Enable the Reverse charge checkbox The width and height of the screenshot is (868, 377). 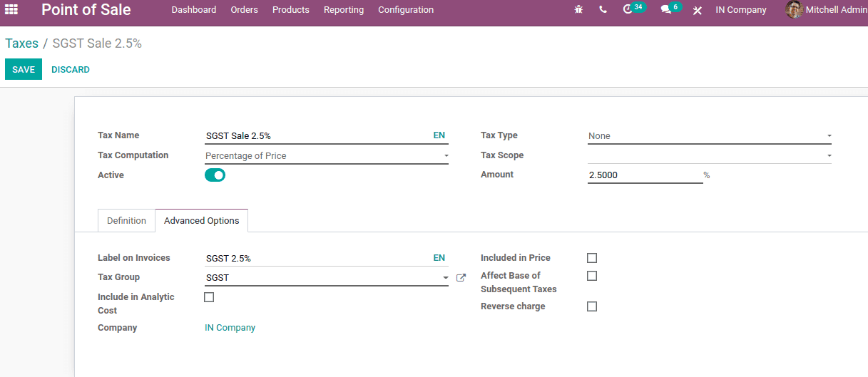coord(592,306)
